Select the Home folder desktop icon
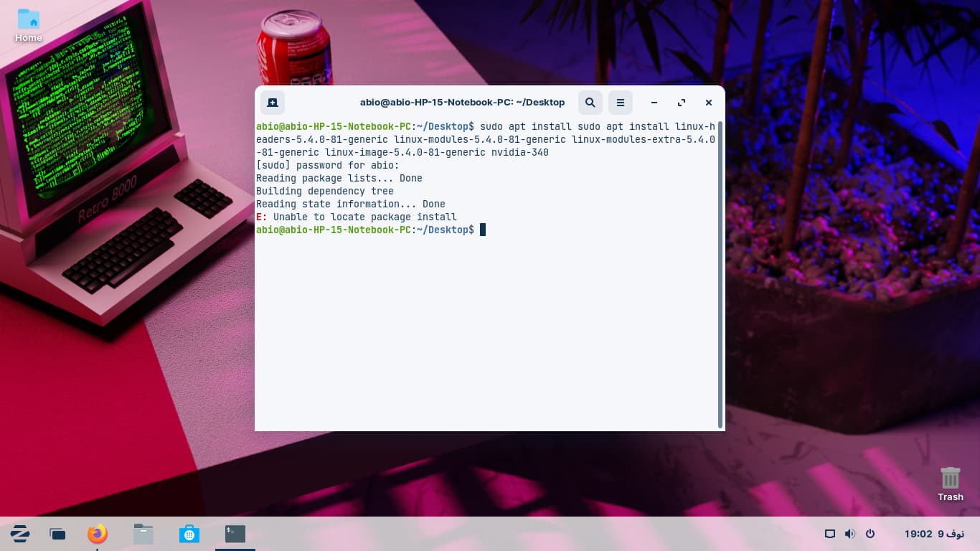 29,24
